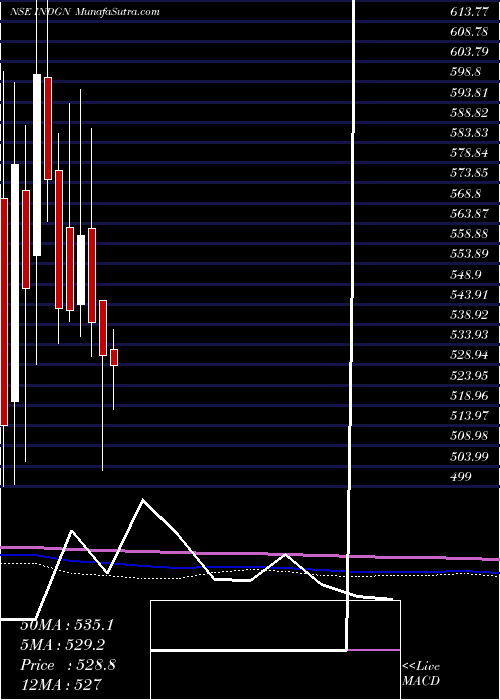
Task: Click the 513.97 price axis label
Action: tap(470, 417)
